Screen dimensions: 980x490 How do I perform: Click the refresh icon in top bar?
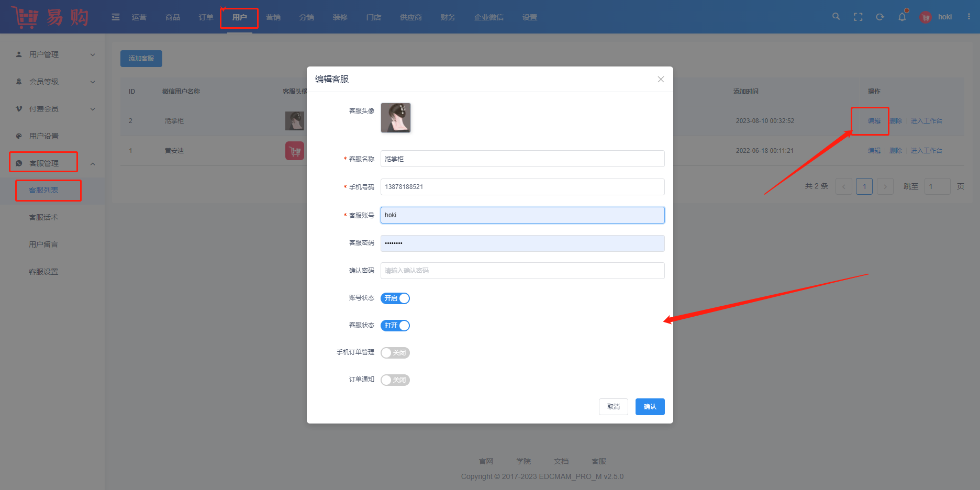[x=880, y=17]
